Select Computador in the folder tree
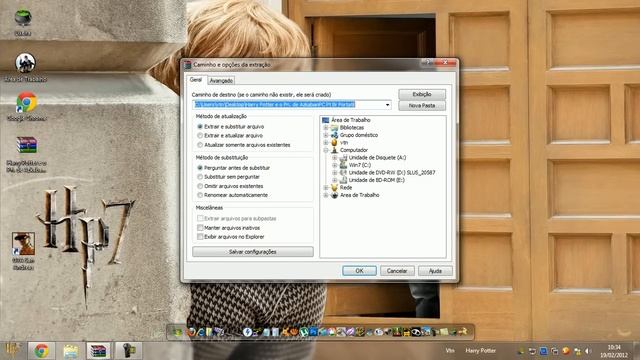Viewport: 640px width, 360px height. point(354,150)
